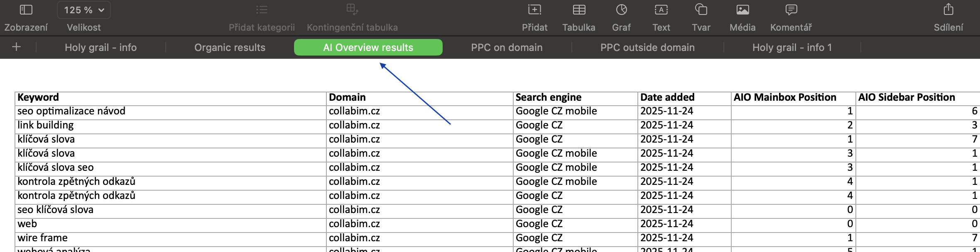Screen dimensions: 980x252
Task: Add a Text box
Action: [x=661, y=10]
